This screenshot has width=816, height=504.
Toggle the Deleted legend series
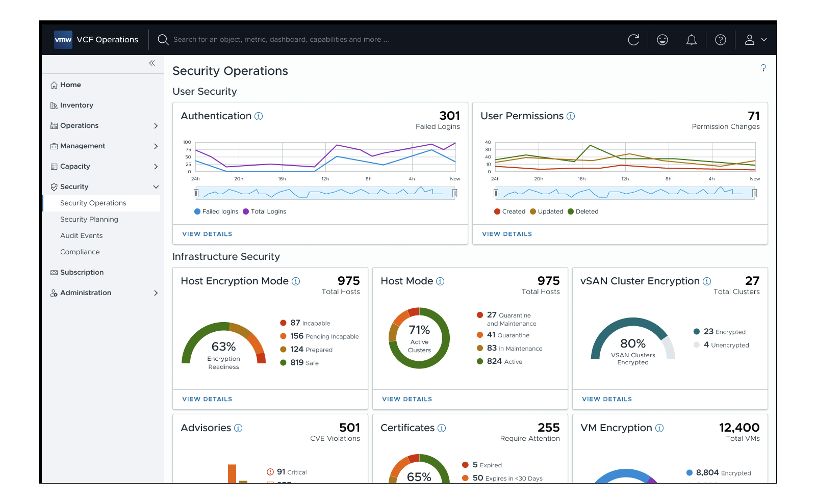coord(583,211)
